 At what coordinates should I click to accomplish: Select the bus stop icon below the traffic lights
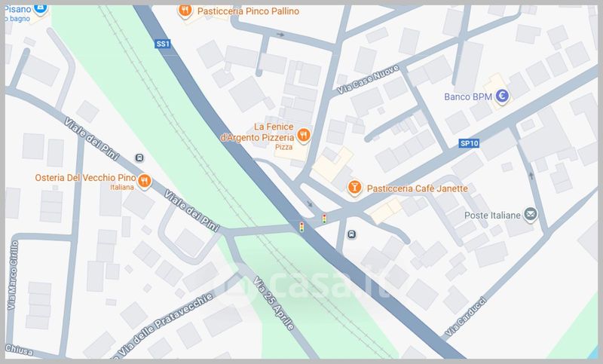[x=351, y=234]
